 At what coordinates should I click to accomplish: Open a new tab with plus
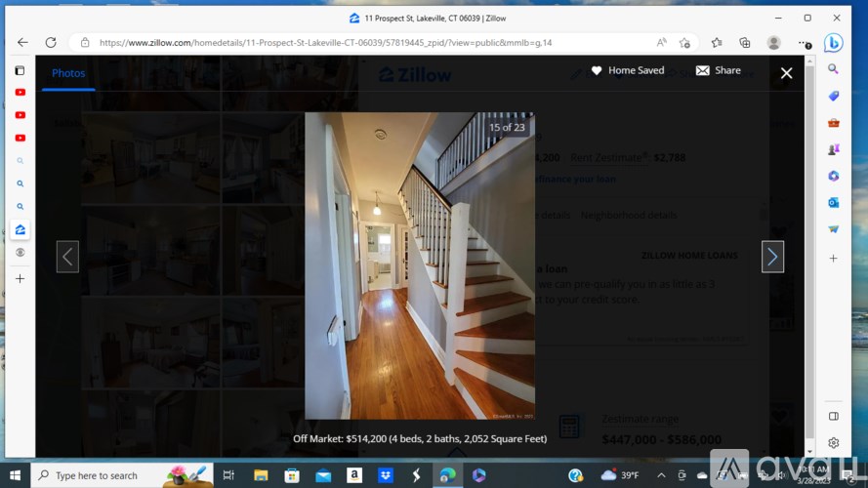coord(20,279)
